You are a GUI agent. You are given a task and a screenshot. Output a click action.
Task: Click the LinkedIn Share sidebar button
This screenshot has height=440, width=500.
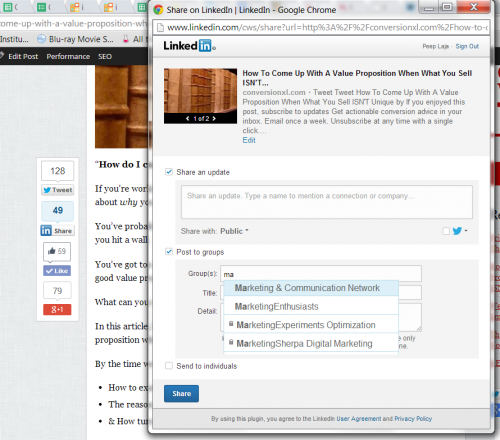[x=57, y=231]
